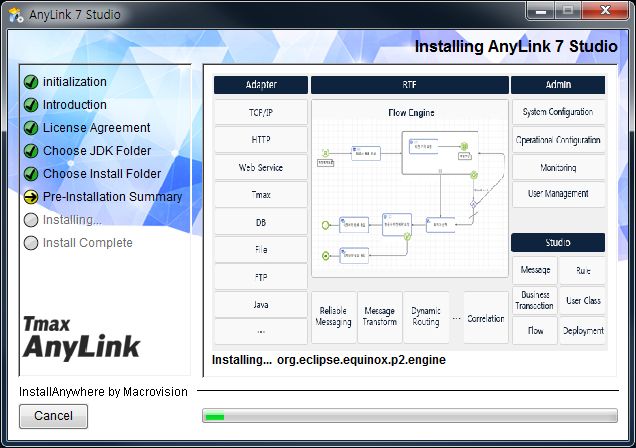636x448 pixels.
Task: Click the User Management admin box
Action: click(558, 194)
